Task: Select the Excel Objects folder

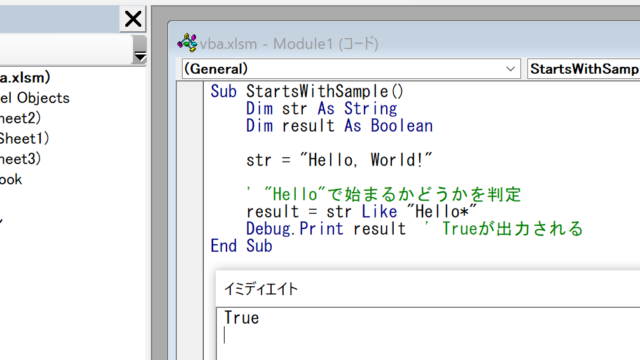Action: coord(35,98)
